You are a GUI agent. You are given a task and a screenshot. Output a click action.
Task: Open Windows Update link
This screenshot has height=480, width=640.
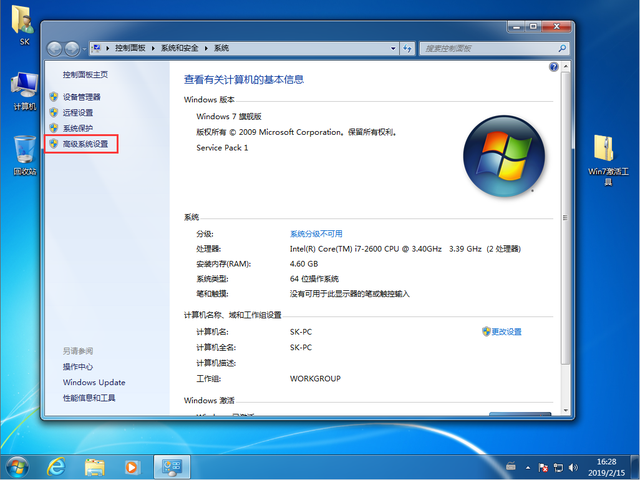94,382
